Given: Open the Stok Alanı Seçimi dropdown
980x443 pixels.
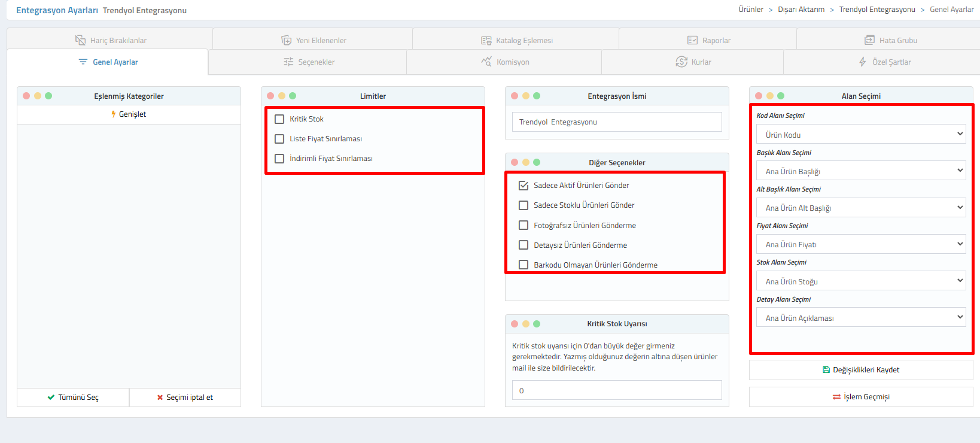Looking at the screenshot, I should click(x=860, y=281).
